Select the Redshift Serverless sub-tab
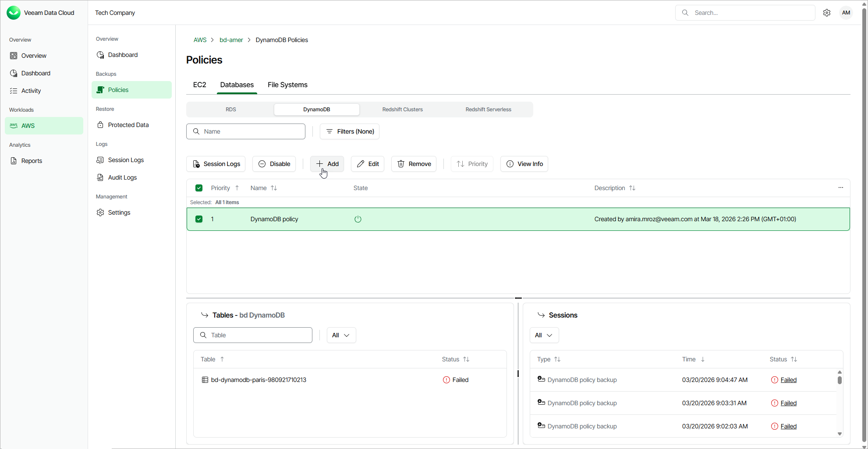 [x=489, y=110]
